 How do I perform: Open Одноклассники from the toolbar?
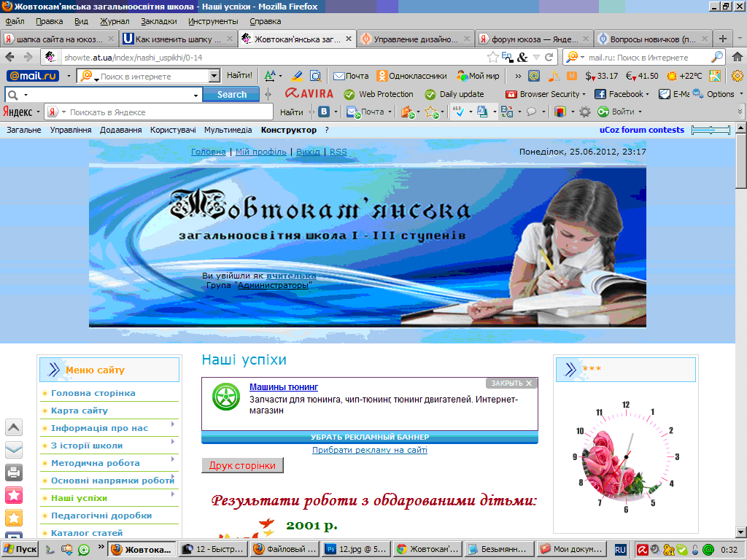[411, 76]
